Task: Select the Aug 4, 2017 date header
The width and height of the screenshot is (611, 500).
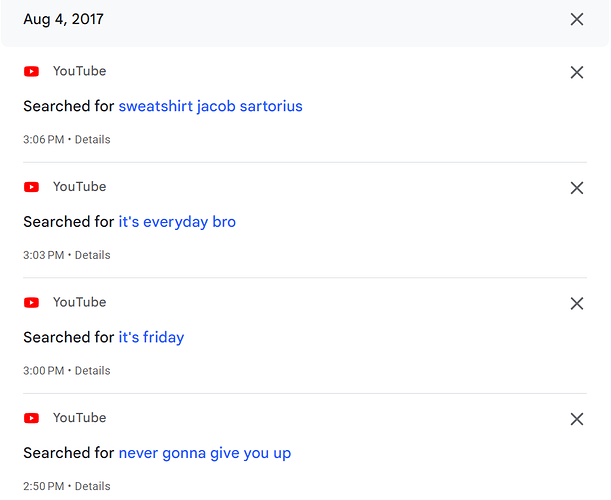Action: [64, 19]
